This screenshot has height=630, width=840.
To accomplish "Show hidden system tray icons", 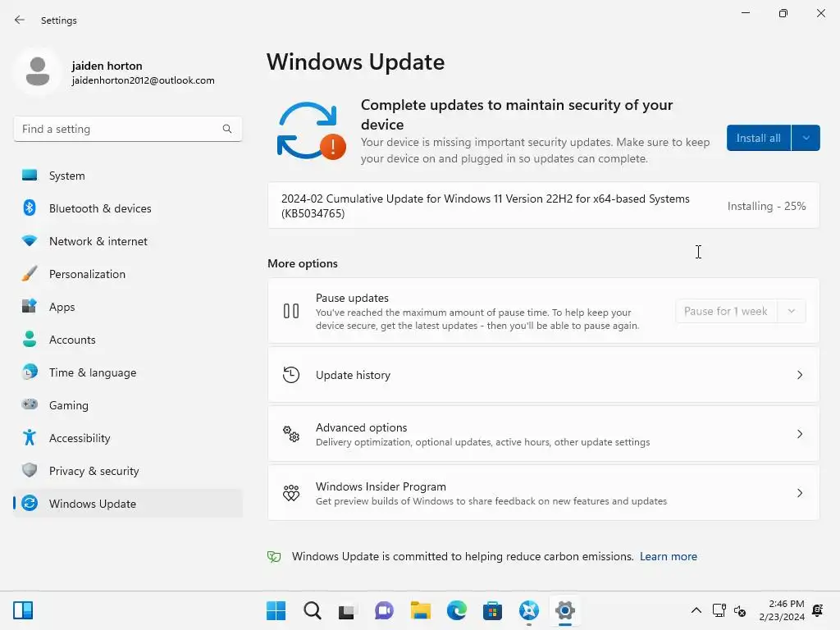I will coord(696,610).
